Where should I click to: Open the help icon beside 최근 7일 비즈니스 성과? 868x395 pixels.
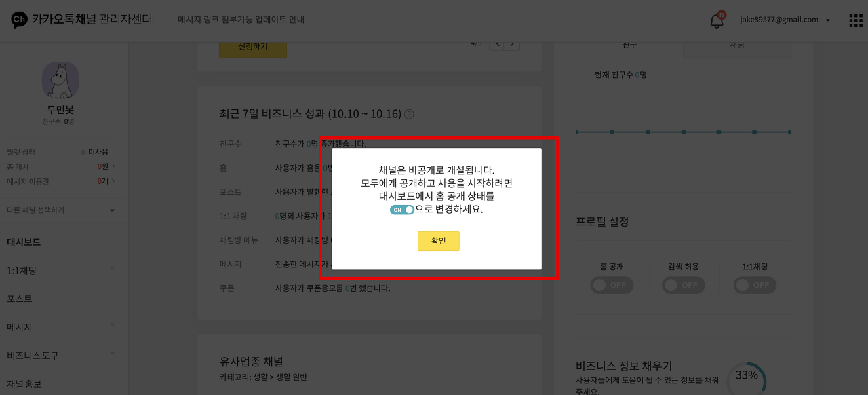(x=409, y=114)
